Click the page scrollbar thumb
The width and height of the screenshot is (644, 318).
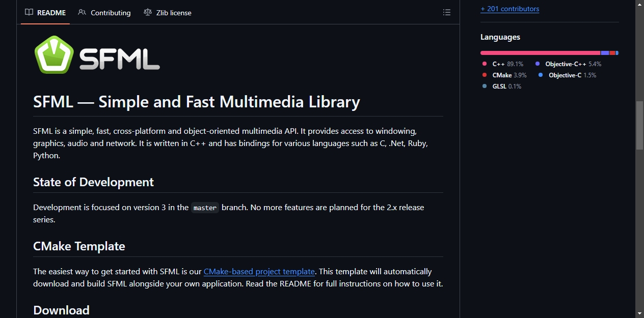click(x=639, y=125)
